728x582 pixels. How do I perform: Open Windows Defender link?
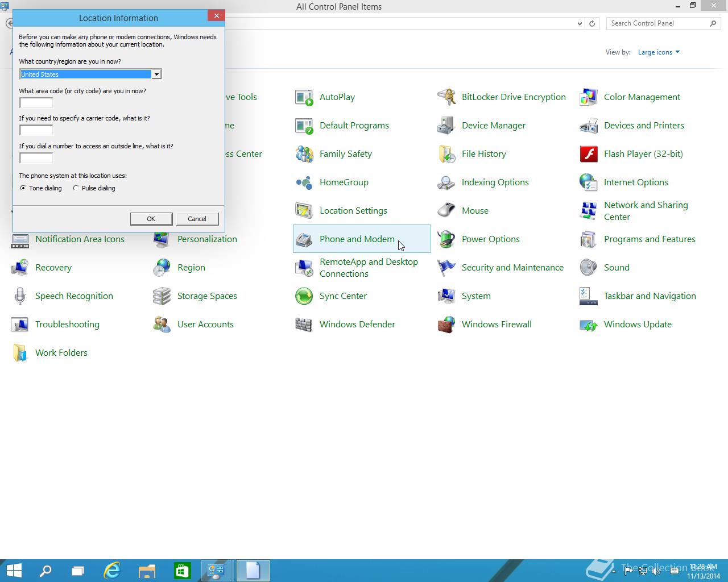(x=357, y=325)
